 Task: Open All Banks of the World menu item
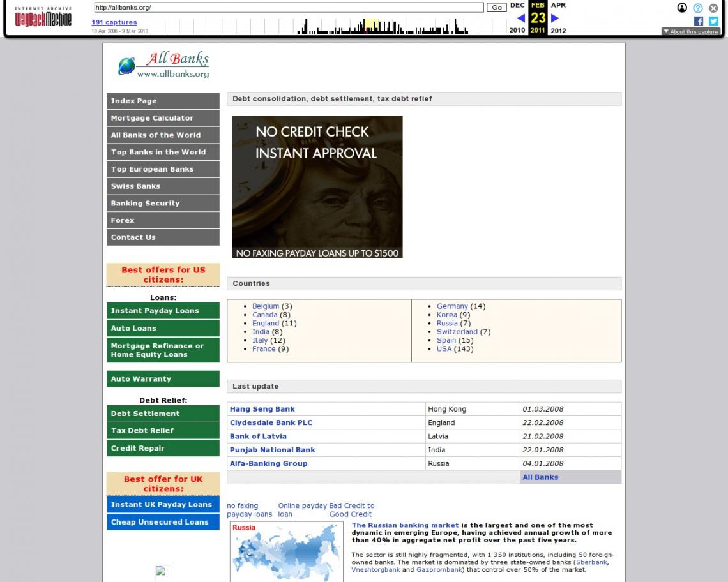[x=163, y=135]
